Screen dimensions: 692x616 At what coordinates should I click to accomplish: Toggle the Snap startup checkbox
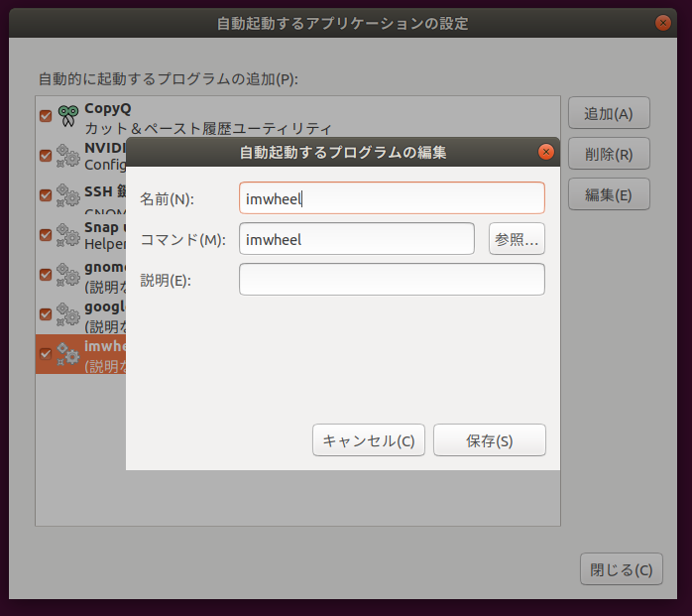click(x=46, y=235)
